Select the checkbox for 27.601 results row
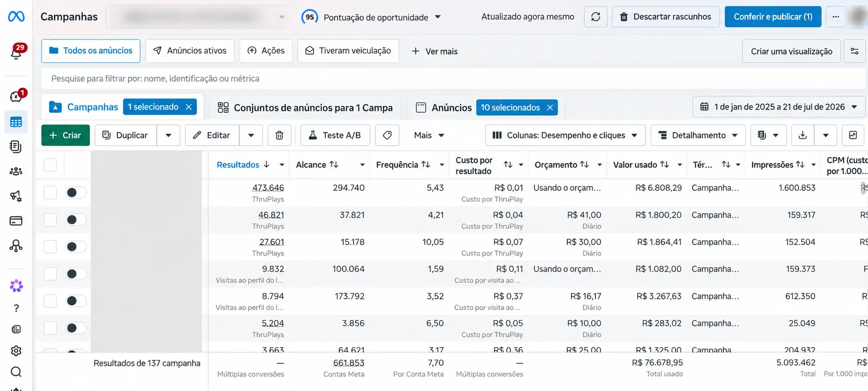Viewport: 868px width, 391px height. pyautogui.click(x=50, y=247)
